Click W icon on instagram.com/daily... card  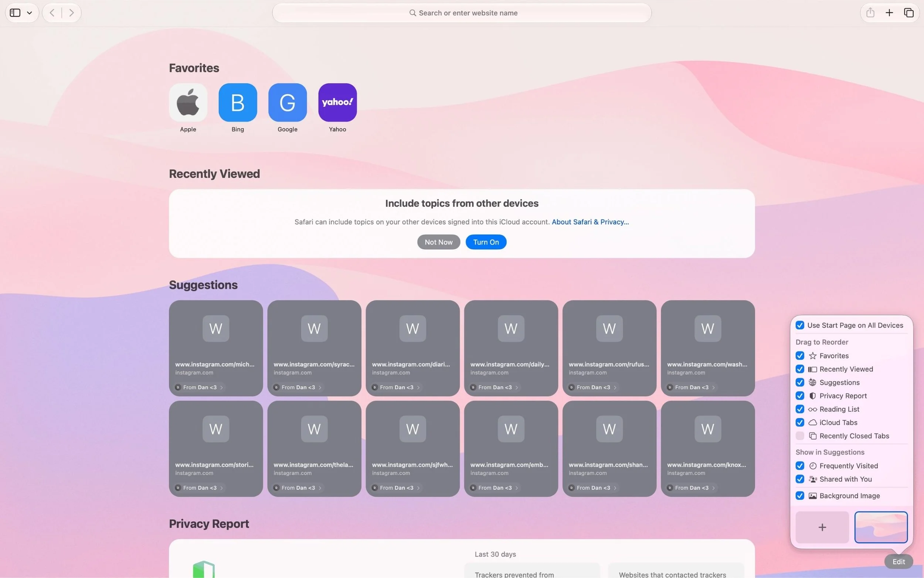510,328
